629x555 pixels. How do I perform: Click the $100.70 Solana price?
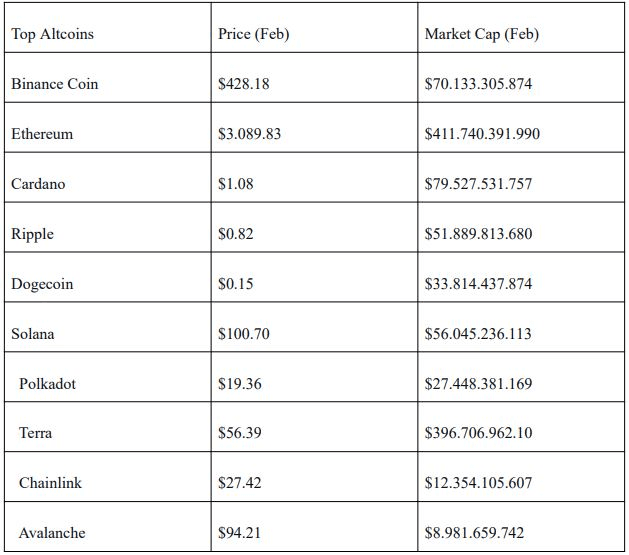tap(243, 334)
